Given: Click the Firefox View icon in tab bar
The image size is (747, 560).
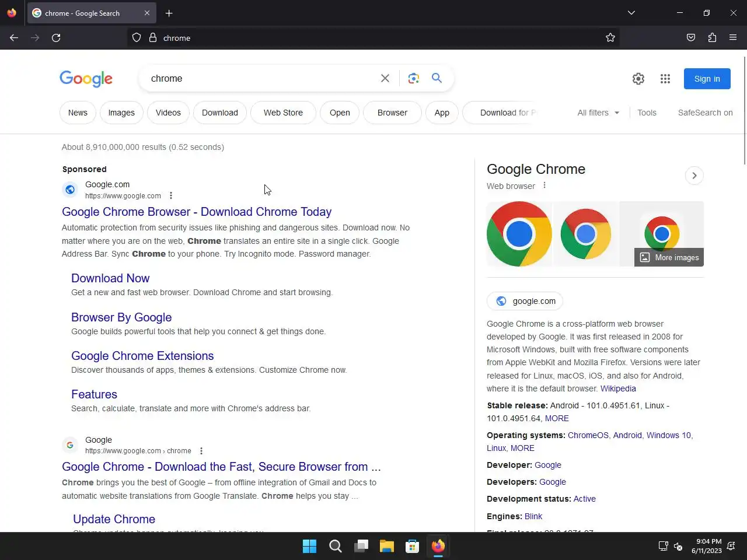Looking at the screenshot, I should pyautogui.click(x=12, y=13).
